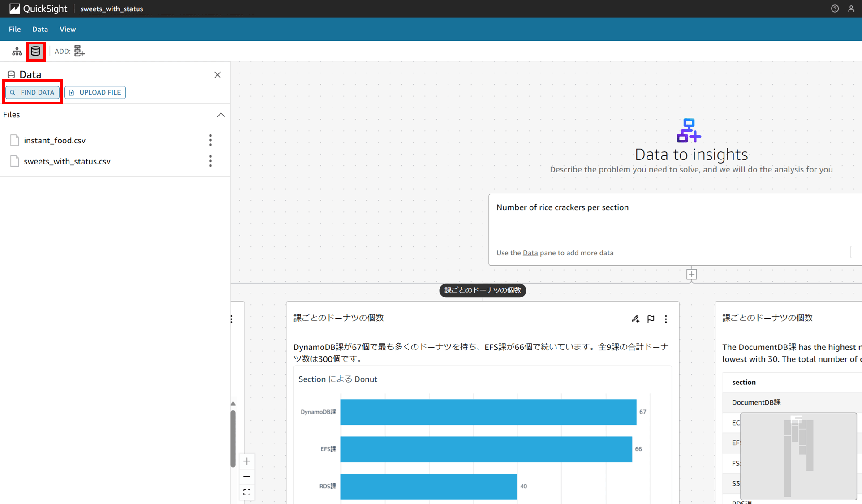Click the scenario title sweets_with_status
The height and width of the screenshot is (504, 862).
tap(112, 9)
